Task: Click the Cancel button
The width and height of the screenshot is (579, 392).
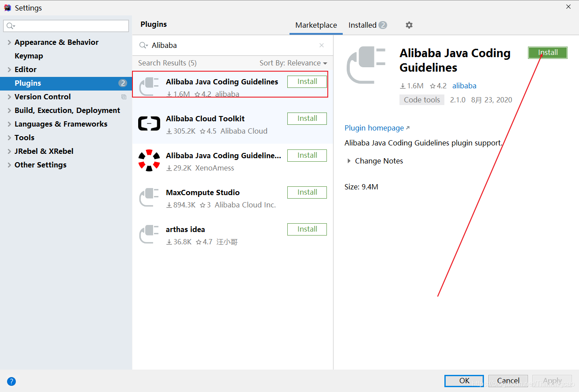Action: (508, 381)
